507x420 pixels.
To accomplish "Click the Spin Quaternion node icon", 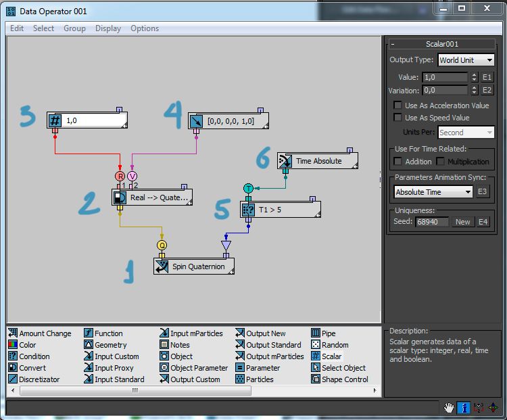I will click(162, 266).
